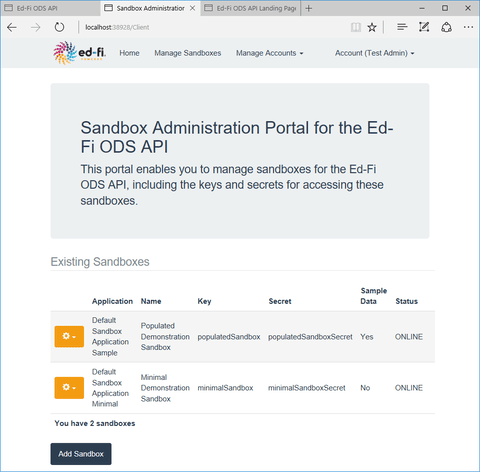This screenshot has width=480, height=472.
Task: Click Default Sandbox Application Sample cell
Action: 110,336
